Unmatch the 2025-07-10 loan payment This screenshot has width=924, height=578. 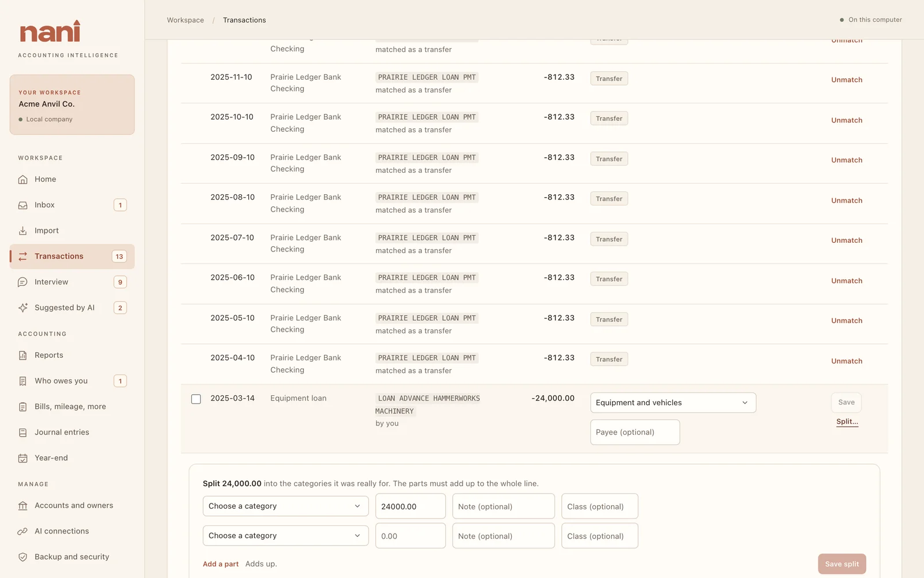(x=847, y=240)
